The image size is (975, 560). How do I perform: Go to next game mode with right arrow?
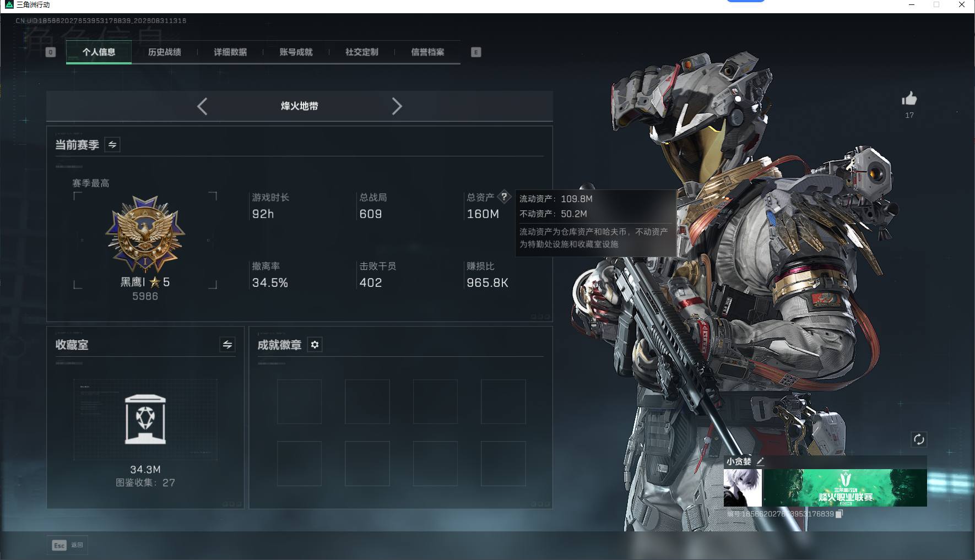click(397, 106)
